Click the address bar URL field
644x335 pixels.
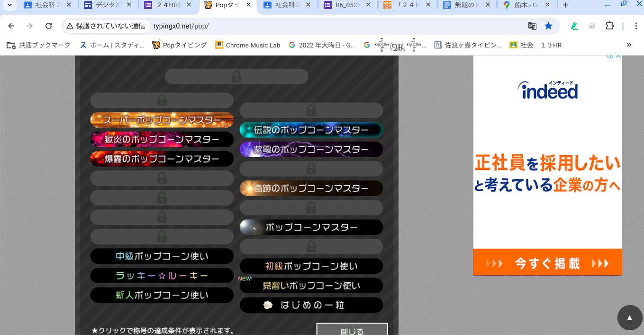(x=332, y=26)
